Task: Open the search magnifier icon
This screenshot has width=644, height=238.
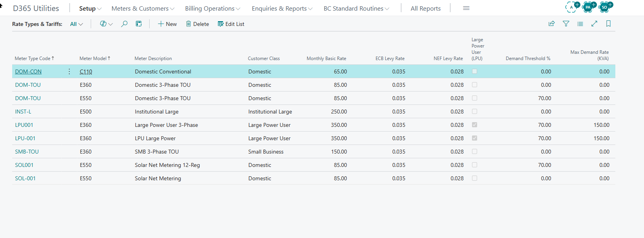Action: (124, 24)
